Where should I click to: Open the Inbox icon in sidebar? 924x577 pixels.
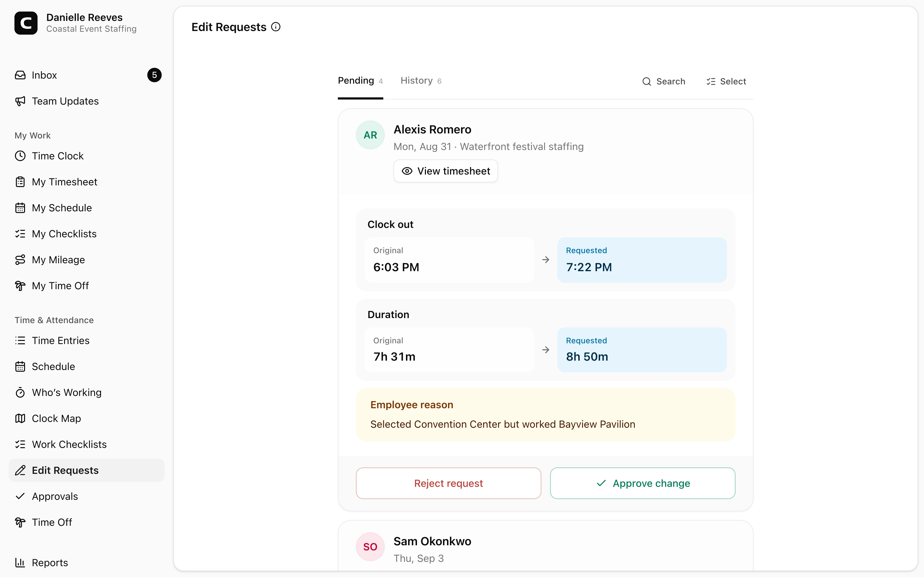click(x=20, y=75)
